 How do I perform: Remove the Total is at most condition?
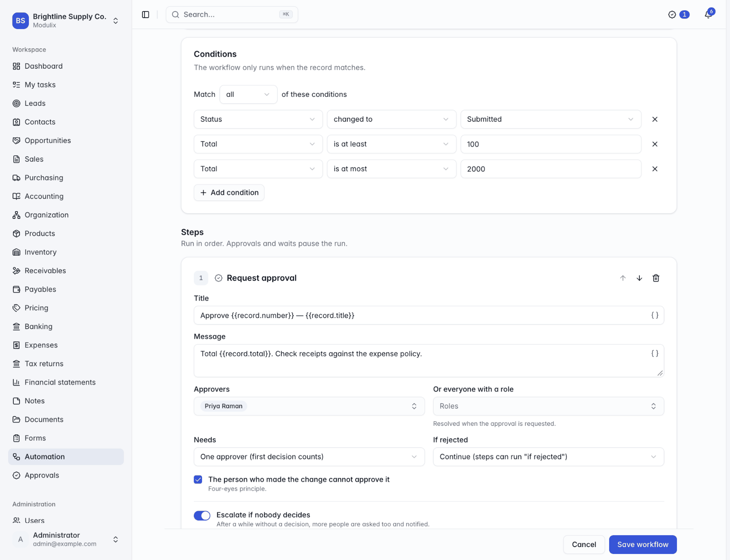click(655, 169)
